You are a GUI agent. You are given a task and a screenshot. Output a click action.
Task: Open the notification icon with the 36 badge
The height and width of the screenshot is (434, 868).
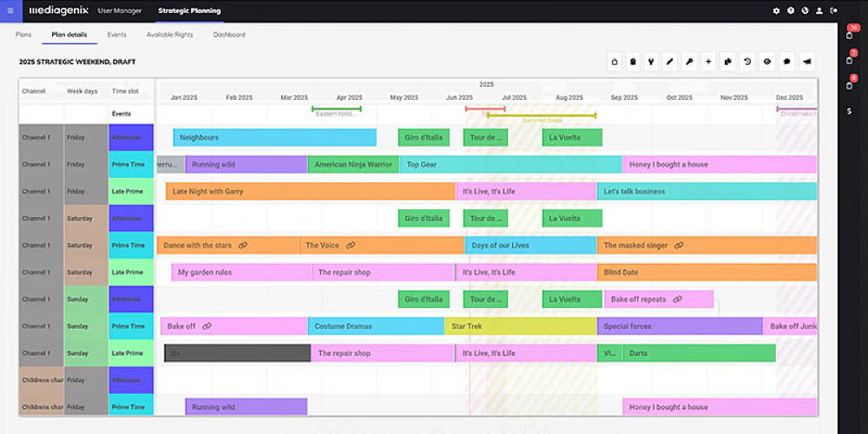click(849, 35)
